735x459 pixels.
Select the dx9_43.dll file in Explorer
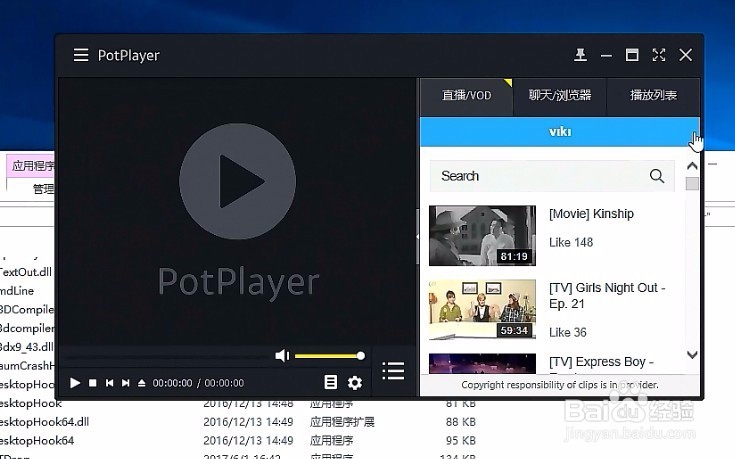pyautogui.click(x=26, y=347)
